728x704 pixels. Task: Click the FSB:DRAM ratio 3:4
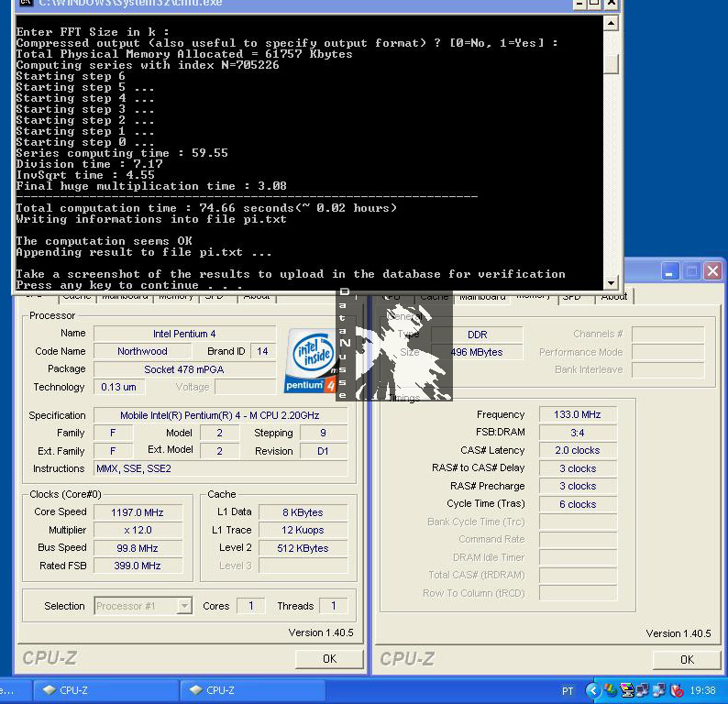point(578,433)
